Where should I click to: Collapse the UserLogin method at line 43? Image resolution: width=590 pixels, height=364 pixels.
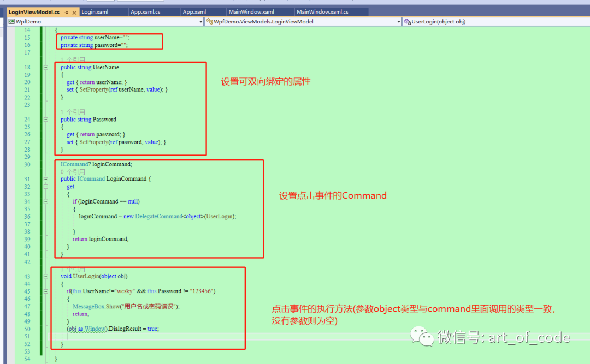click(45, 276)
